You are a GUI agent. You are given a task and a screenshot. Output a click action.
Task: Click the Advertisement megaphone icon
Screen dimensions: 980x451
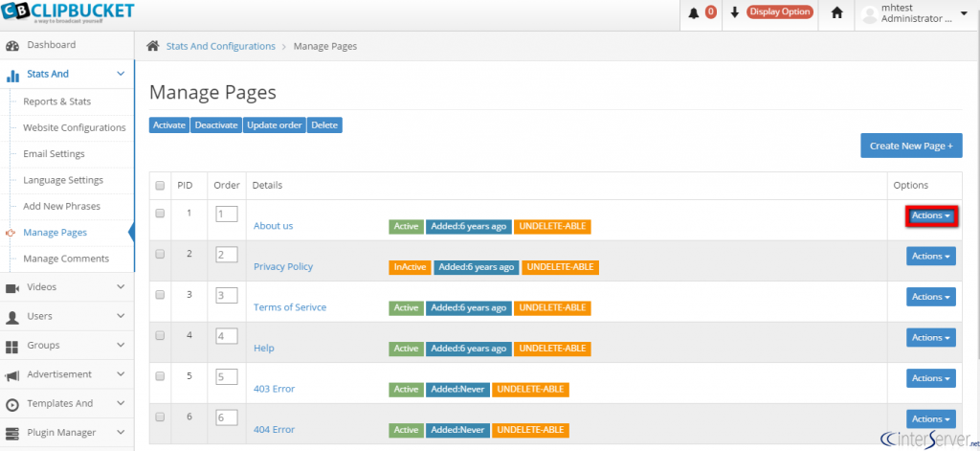pyautogui.click(x=11, y=375)
